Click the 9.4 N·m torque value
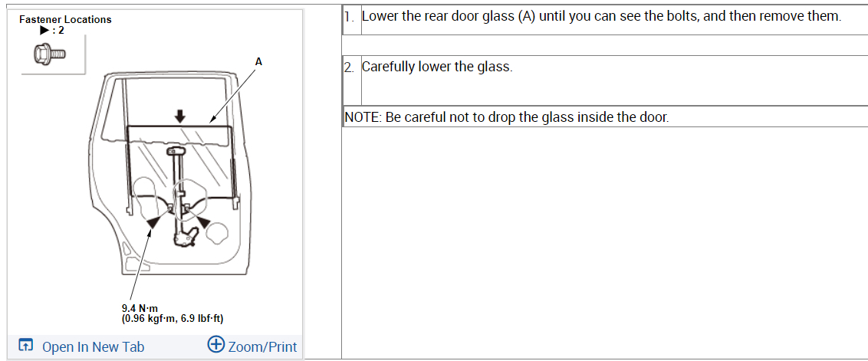Viewport: 868px width, 361px height. point(140,309)
